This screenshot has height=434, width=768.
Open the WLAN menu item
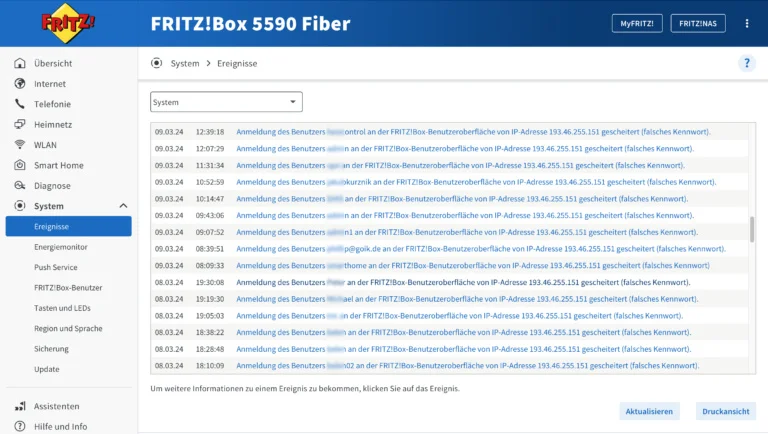[x=45, y=145]
